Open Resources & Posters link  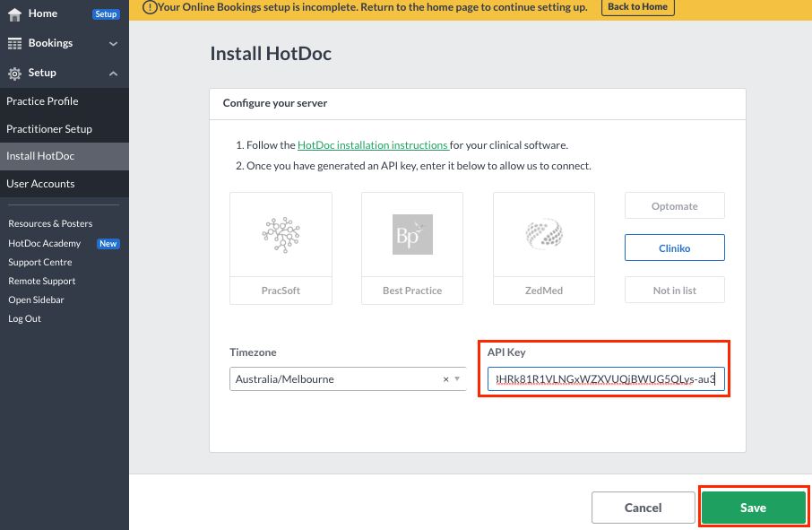pos(50,224)
